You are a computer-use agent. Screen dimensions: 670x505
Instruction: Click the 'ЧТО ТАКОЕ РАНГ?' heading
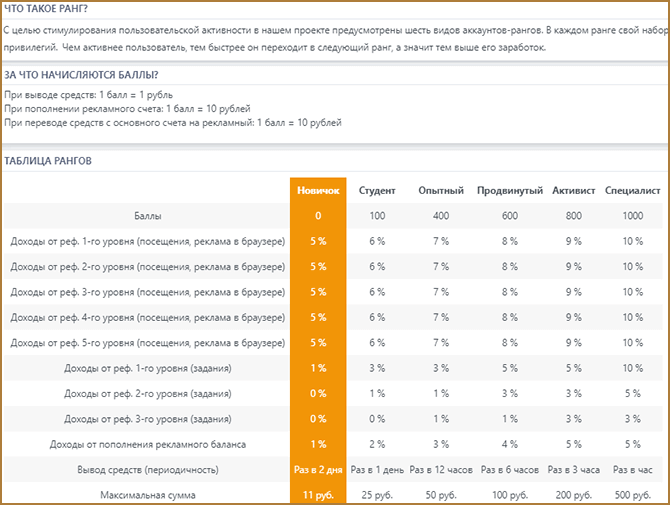pyautogui.click(x=46, y=9)
